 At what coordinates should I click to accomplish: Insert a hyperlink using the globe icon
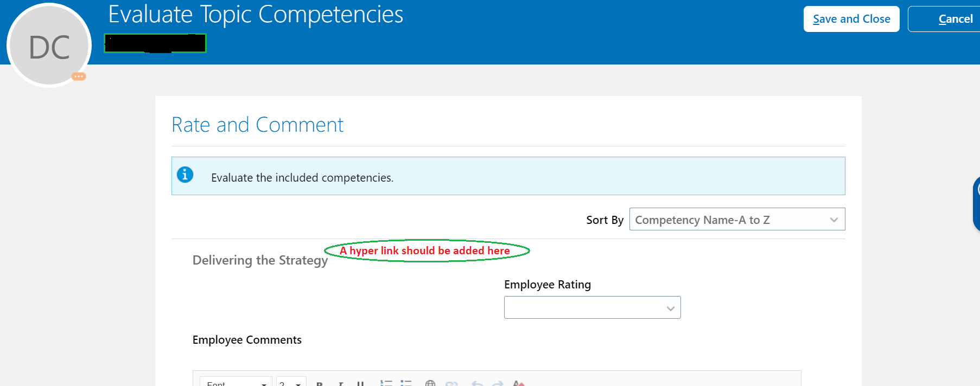pos(430,383)
